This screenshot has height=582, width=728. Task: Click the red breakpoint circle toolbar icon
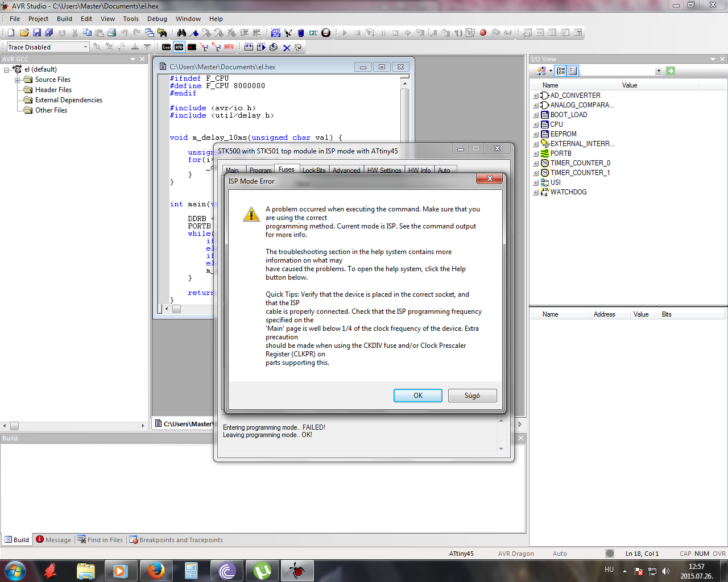(x=483, y=33)
